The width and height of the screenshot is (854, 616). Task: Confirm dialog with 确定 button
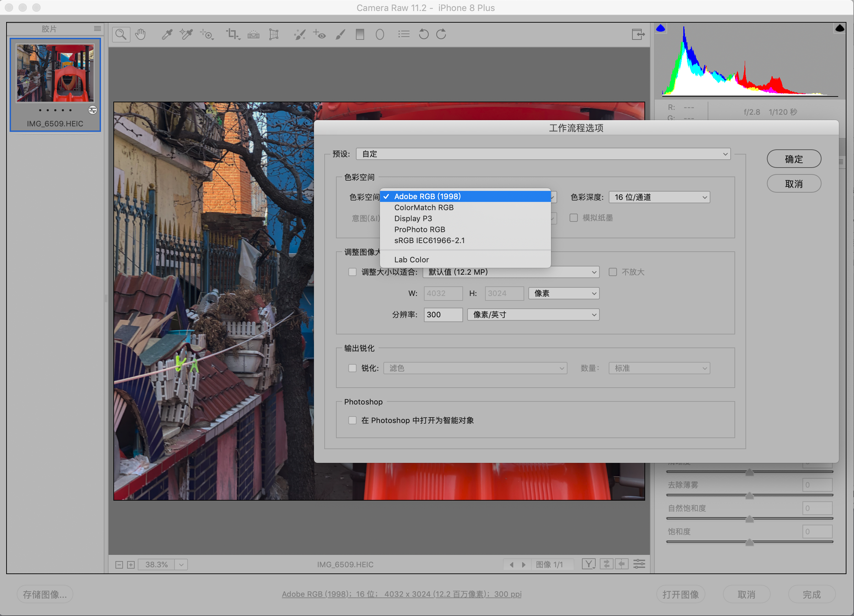click(x=794, y=159)
